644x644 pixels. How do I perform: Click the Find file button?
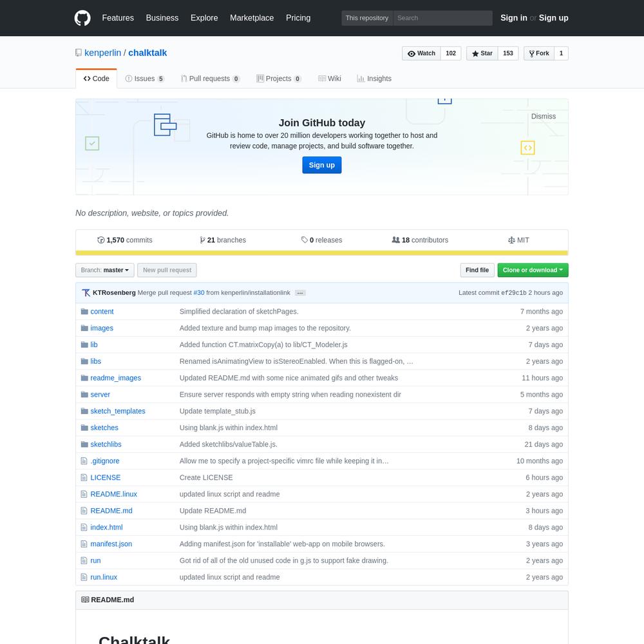pyautogui.click(x=477, y=270)
